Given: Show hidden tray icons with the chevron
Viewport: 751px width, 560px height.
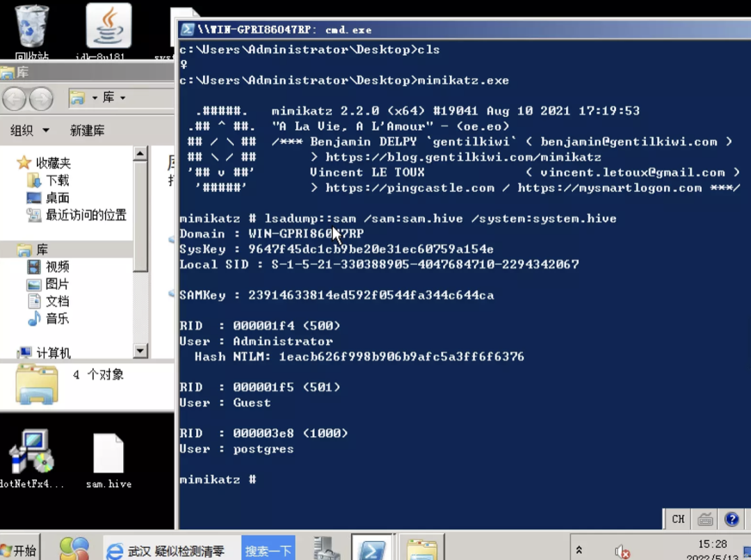Looking at the screenshot, I should pos(579,550).
